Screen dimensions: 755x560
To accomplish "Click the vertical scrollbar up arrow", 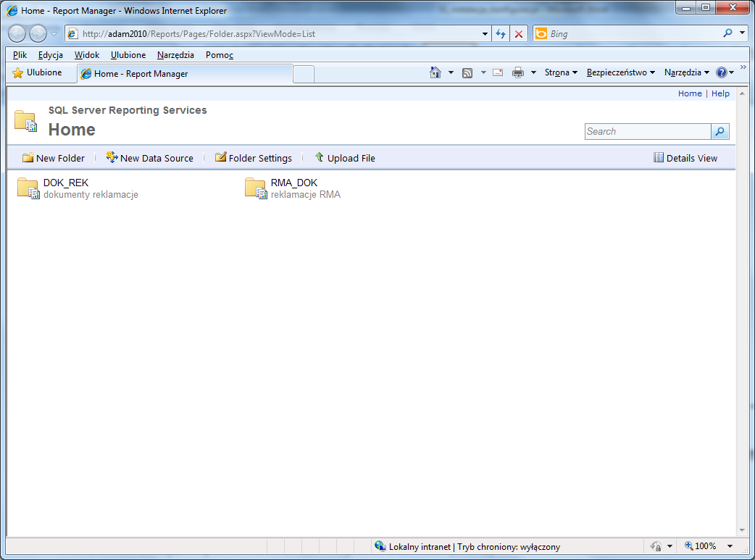I will point(742,93).
